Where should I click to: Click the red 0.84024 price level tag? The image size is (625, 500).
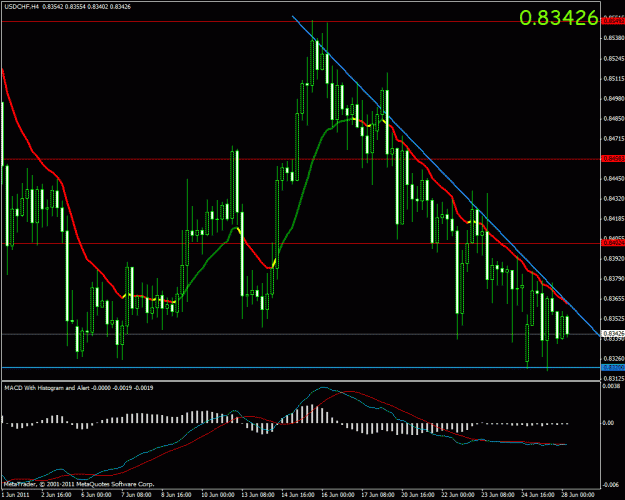coord(613,243)
